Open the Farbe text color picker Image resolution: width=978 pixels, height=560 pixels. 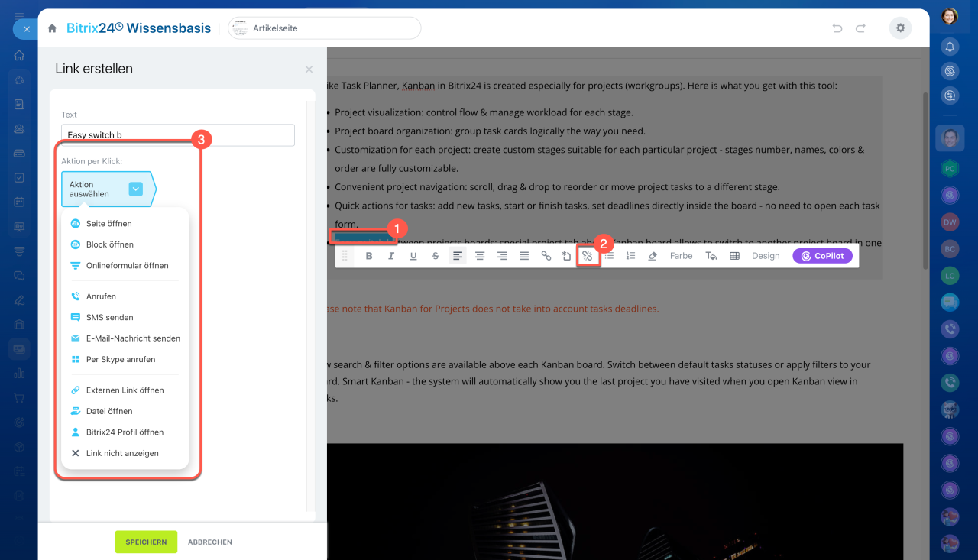(x=681, y=256)
